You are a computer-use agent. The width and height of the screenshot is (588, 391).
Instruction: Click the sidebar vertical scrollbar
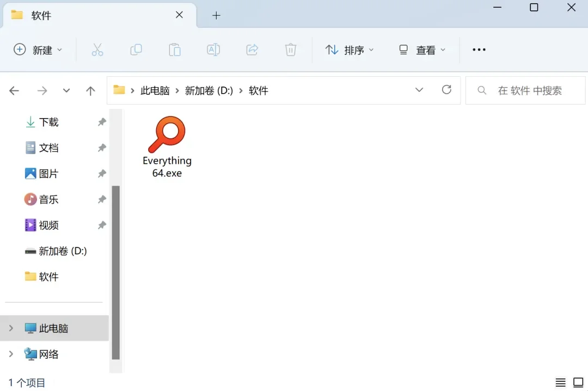(116, 272)
